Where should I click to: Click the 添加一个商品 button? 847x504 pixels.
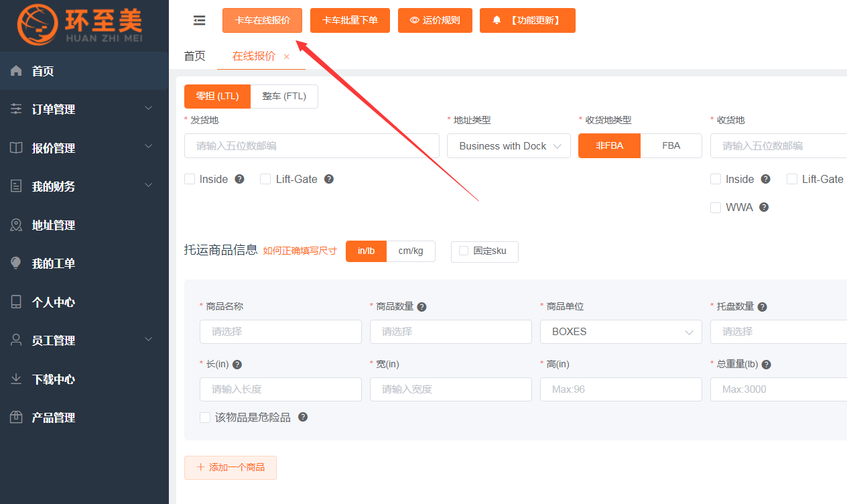(231, 468)
